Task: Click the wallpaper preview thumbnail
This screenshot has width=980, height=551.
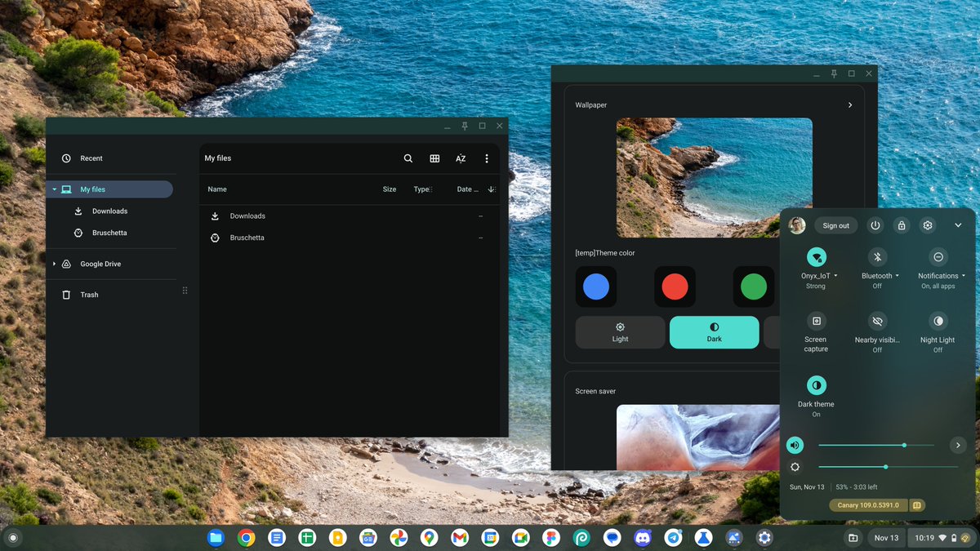Action: pyautogui.click(x=714, y=176)
